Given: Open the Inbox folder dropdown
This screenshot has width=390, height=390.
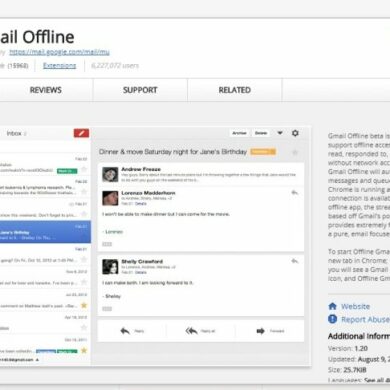Looking at the screenshot, I should pos(16,133).
